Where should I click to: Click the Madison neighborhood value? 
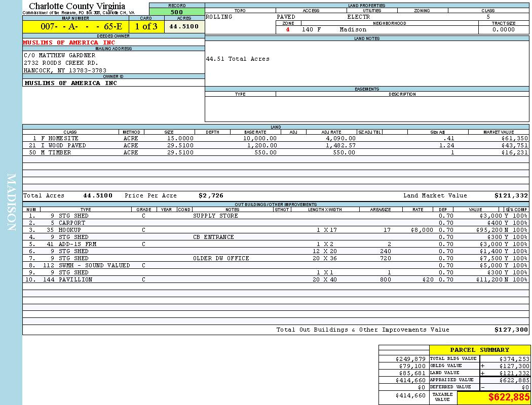tap(353, 30)
